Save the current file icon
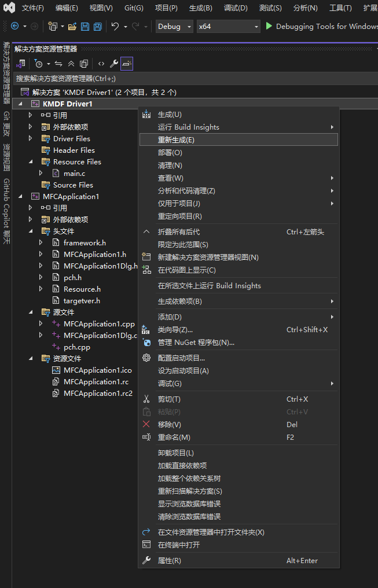 point(85,26)
